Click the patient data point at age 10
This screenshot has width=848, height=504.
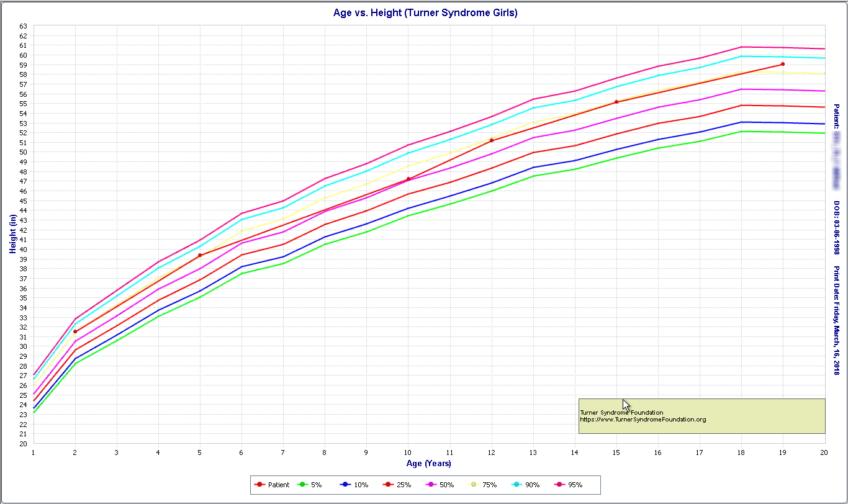pyautogui.click(x=408, y=179)
